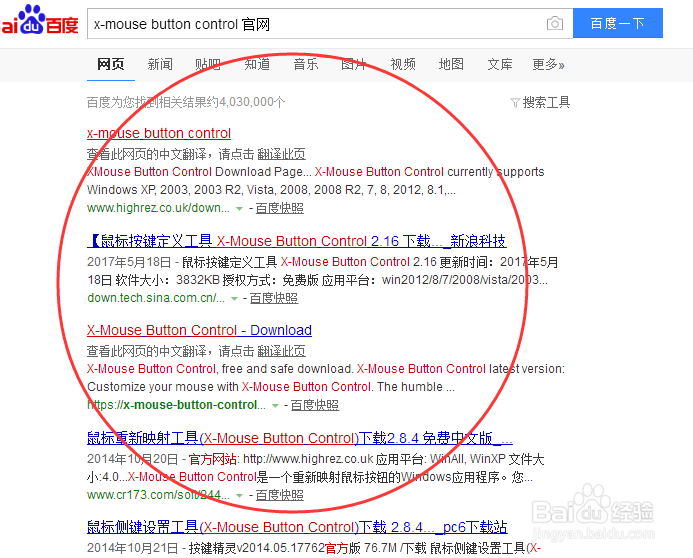693x558 pixels.
Task: Open 百度快照 for x-mouse-button-control result
Action: [x=315, y=405]
